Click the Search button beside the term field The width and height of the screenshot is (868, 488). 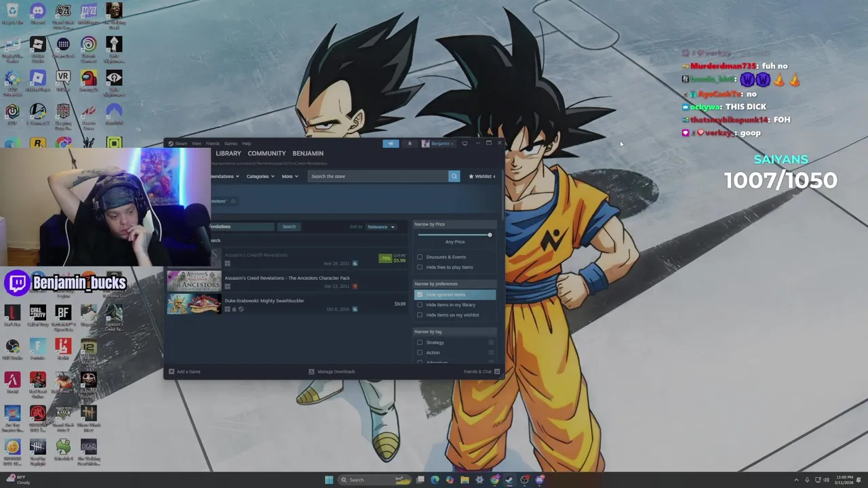pyautogui.click(x=289, y=227)
